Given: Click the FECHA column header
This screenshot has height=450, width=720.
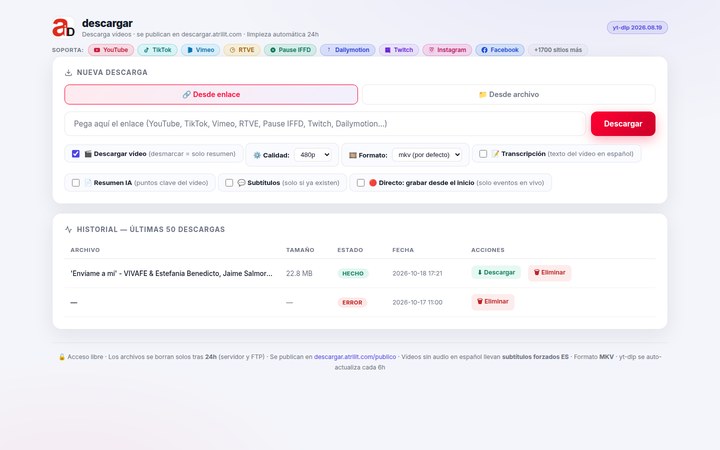Looking at the screenshot, I should 403,250.
